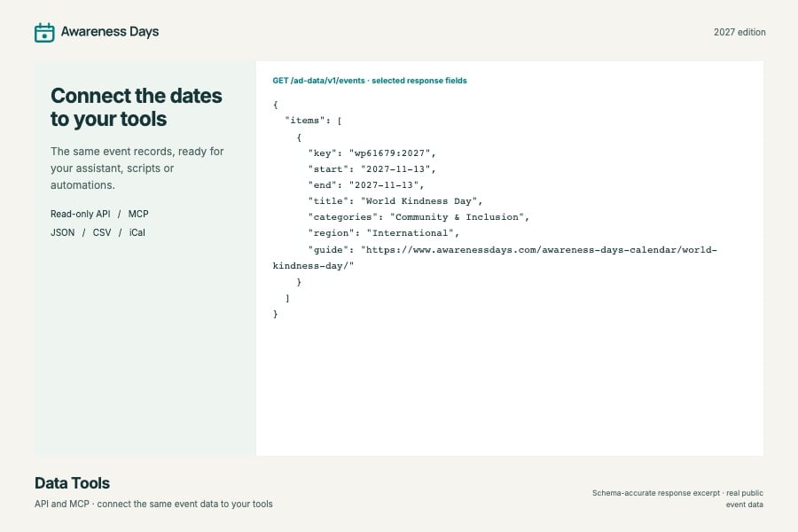This screenshot has height=532, width=798.
Task: Click the World Kindness Day title value
Action: 419,201
